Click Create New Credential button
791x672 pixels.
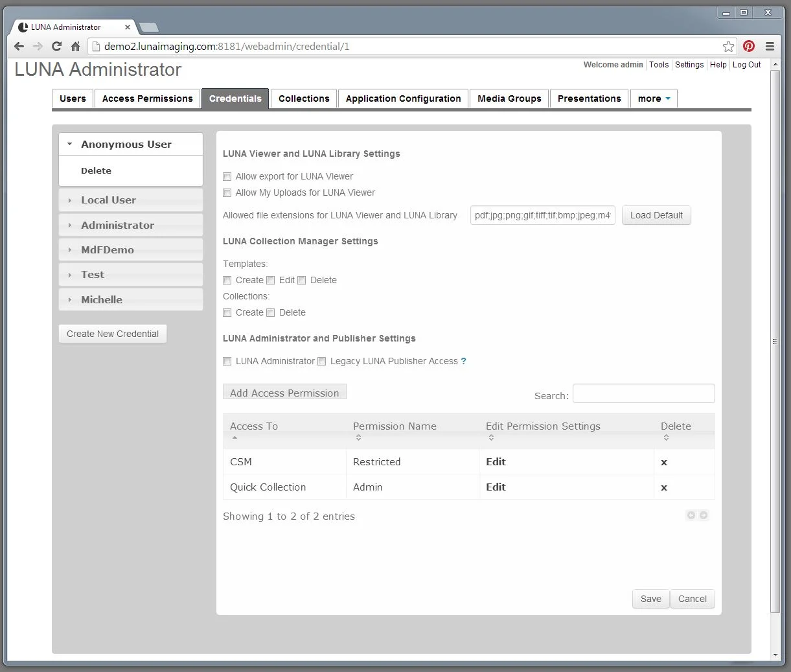click(x=113, y=334)
